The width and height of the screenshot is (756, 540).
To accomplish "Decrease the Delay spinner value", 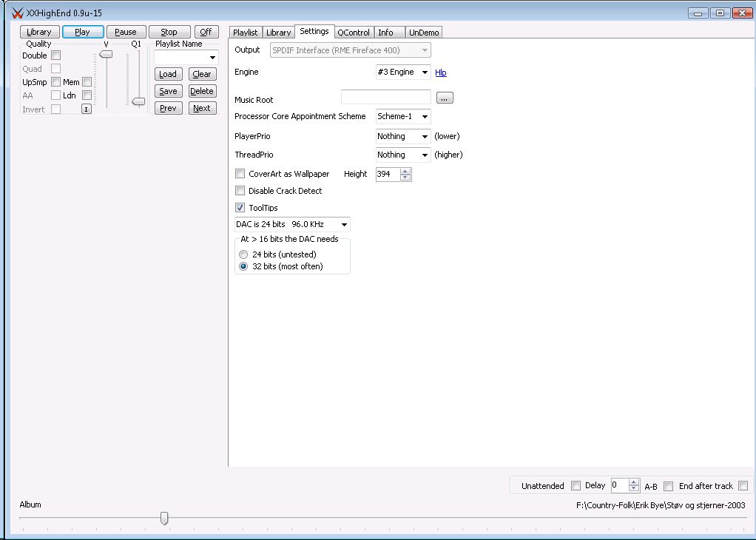I will [634, 488].
